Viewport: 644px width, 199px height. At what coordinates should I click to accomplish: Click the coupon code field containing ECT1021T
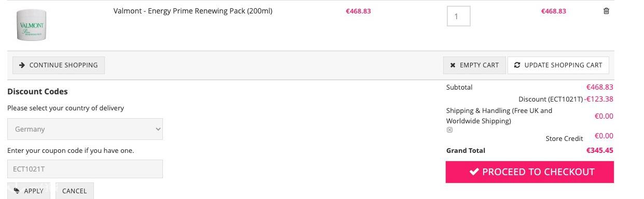[x=85, y=169]
